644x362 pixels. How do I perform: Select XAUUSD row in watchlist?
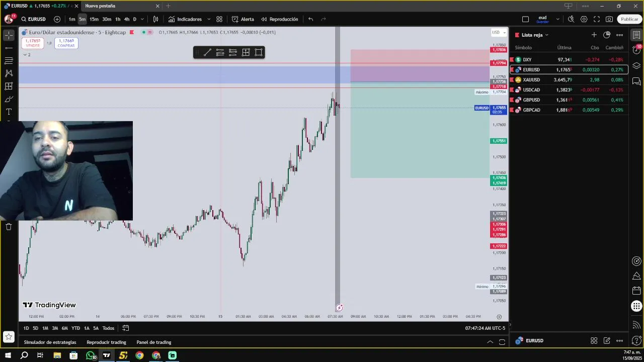click(569, 79)
